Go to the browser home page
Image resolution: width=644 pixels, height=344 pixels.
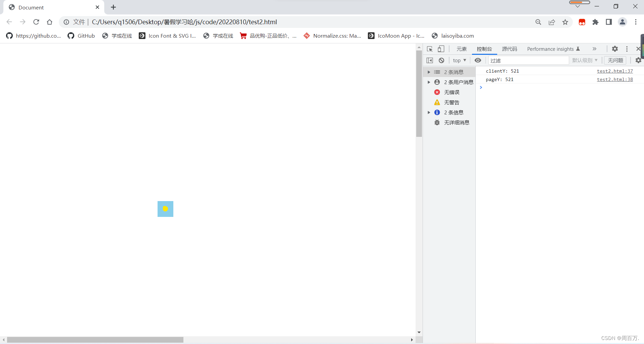(50, 22)
